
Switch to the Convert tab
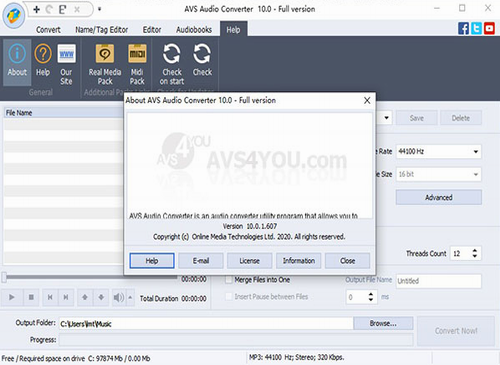click(x=48, y=30)
